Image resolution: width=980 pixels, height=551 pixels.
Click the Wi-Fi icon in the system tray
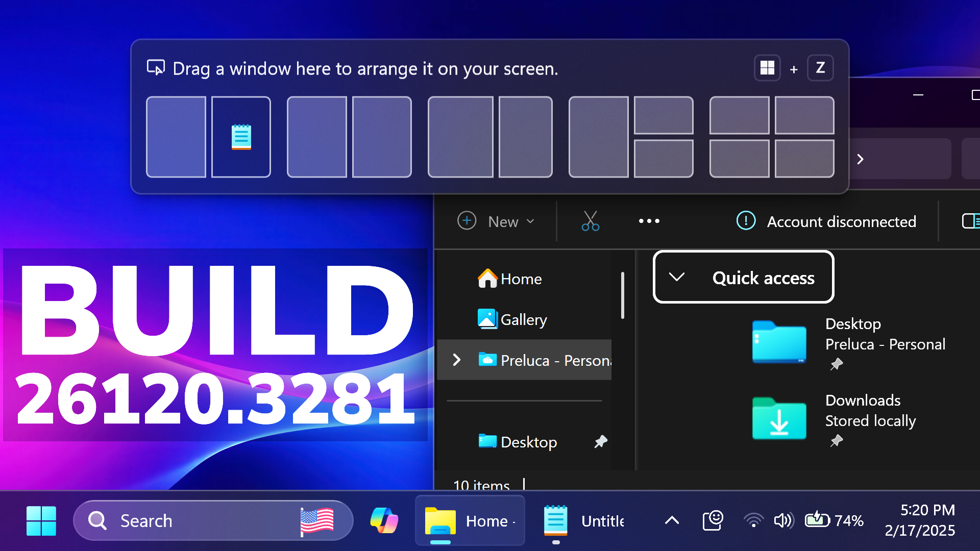pos(753,520)
